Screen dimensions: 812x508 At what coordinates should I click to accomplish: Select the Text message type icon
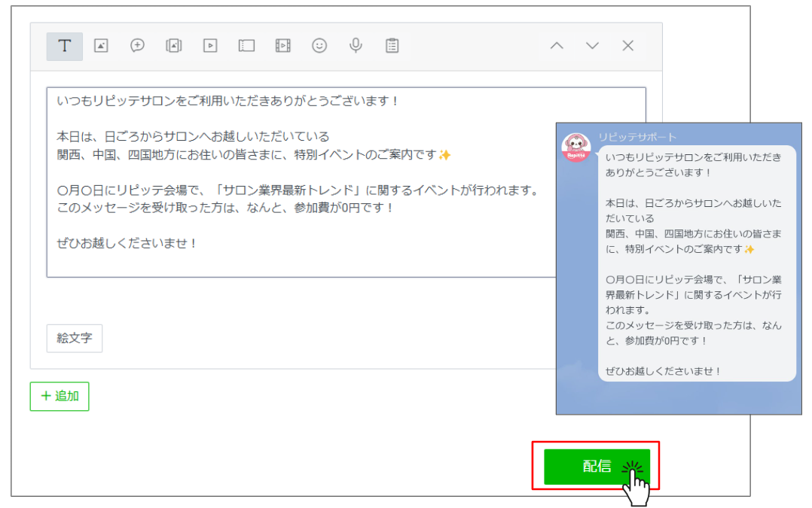(65, 46)
